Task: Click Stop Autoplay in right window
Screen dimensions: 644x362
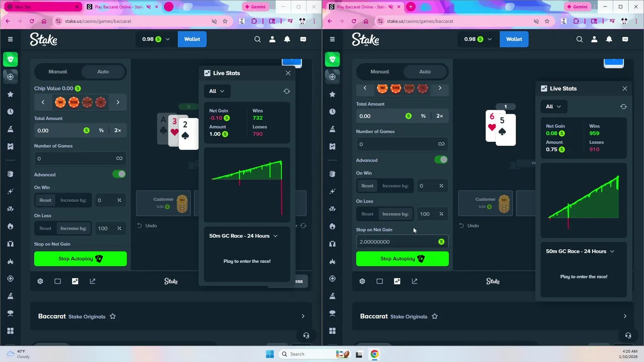Action: (403, 258)
